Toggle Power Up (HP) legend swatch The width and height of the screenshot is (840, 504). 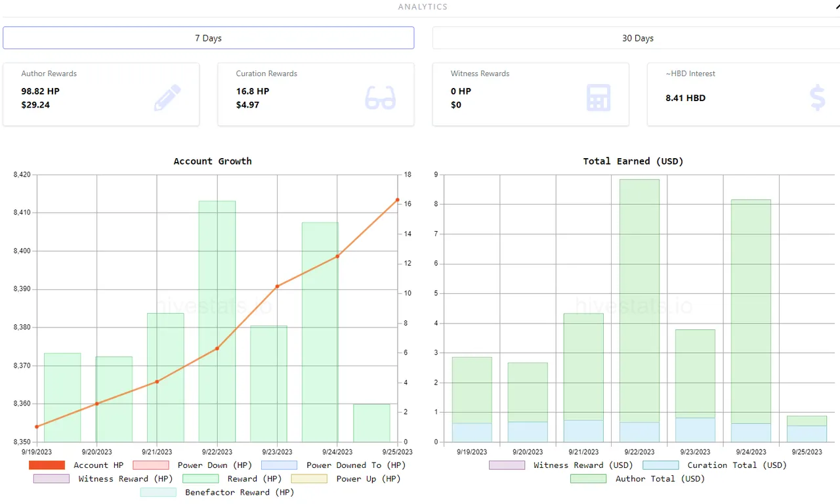click(x=309, y=479)
